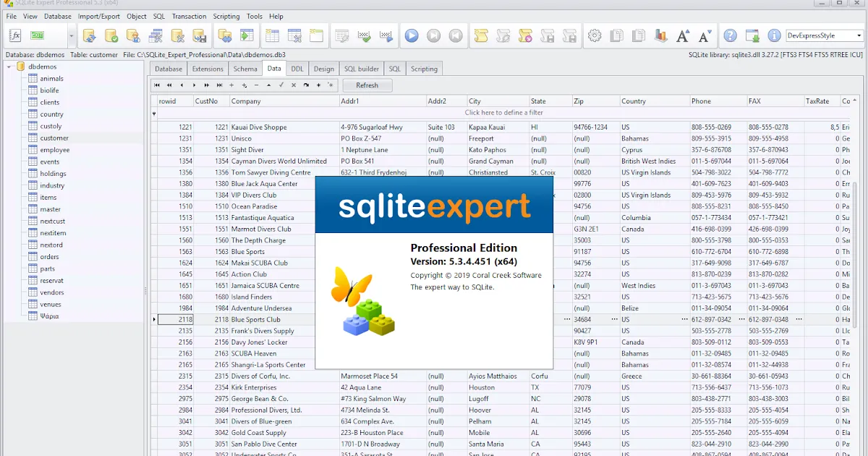Click the database icon with person figure
The width and height of the screenshot is (868, 456).
pyautogui.click(x=133, y=35)
